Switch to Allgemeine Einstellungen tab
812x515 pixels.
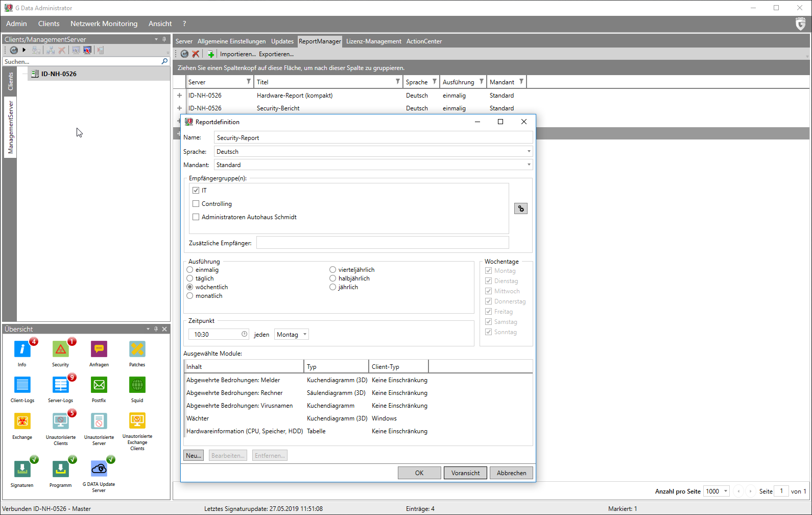tap(231, 41)
